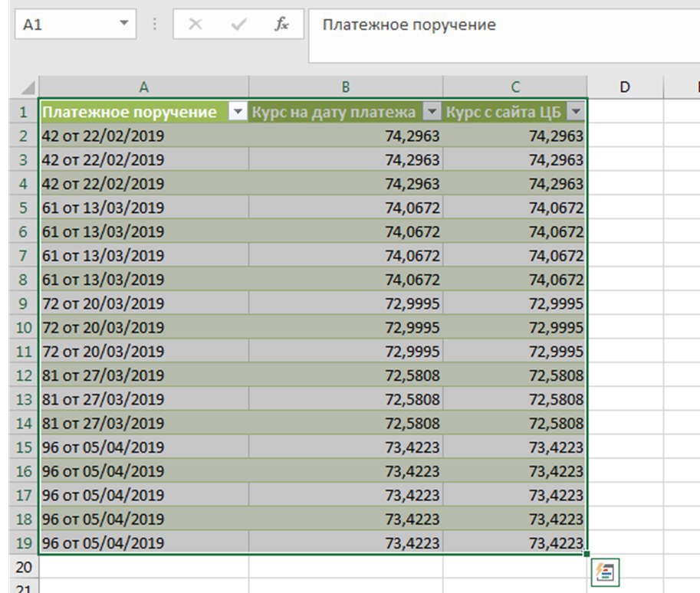Select cell A15 with 96 от 05/04/2019
This screenshot has width=700, height=593.
143,447
